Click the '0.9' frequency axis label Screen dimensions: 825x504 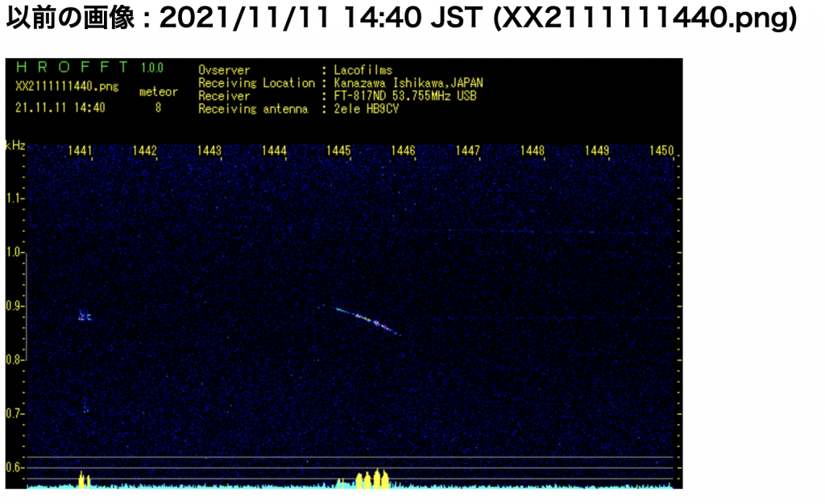pos(13,306)
